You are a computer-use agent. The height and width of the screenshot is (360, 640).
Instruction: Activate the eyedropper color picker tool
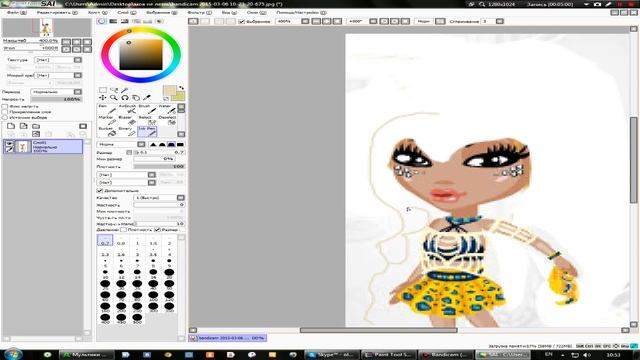tap(147, 98)
